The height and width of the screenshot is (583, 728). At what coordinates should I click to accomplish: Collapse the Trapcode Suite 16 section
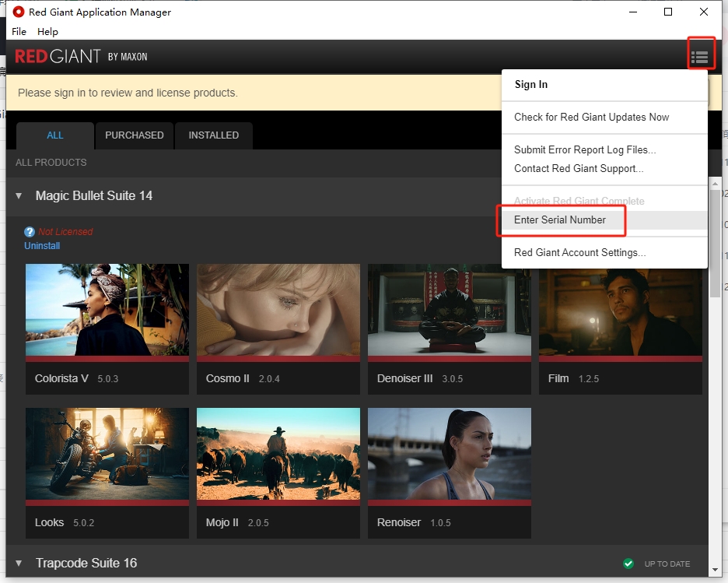pos(19,564)
